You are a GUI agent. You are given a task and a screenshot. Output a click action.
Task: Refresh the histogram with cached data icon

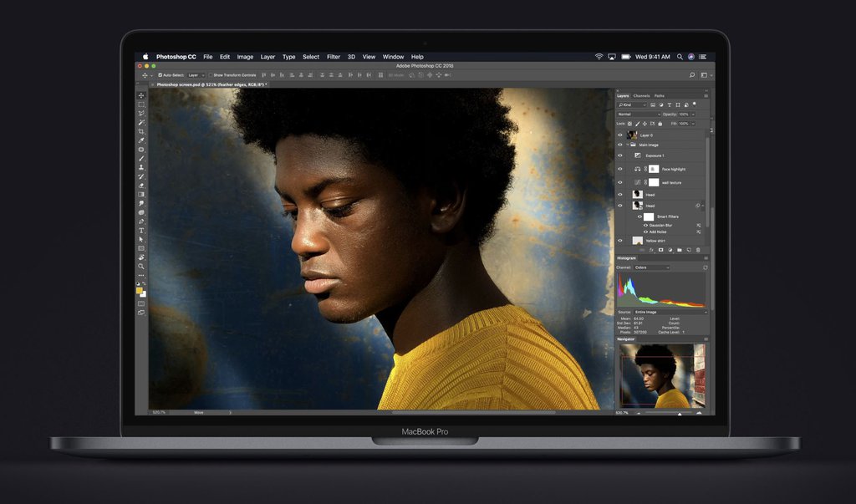click(705, 267)
